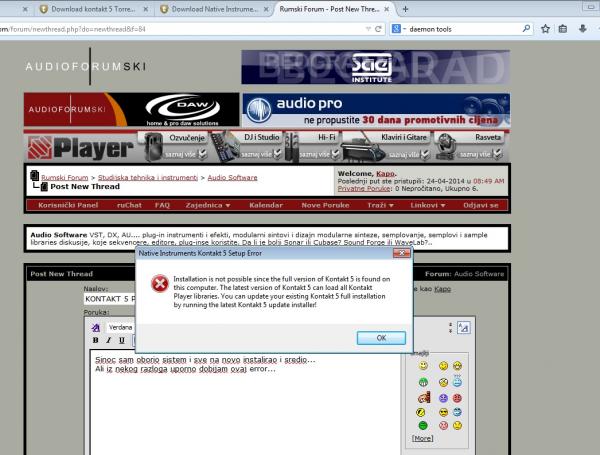Image resolution: width=600 pixels, height=455 pixels.
Task: Click the Naslov title input field
Action: tap(109, 299)
